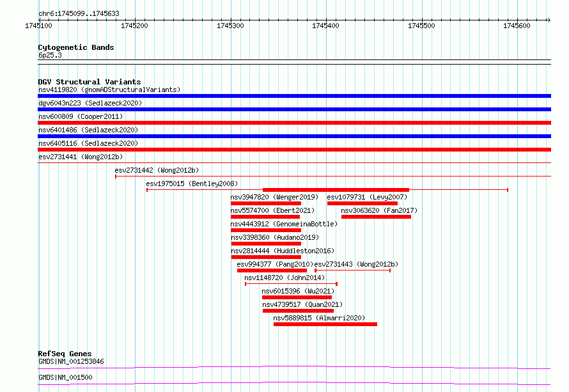Click the DGV Structural Variants track title

tap(90, 82)
